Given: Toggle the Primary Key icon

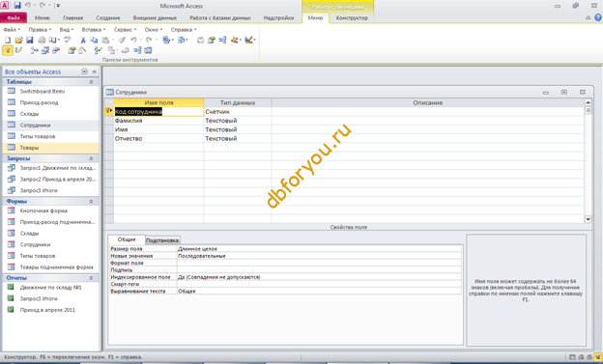Looking at the screenshot, I should (8, 50).
